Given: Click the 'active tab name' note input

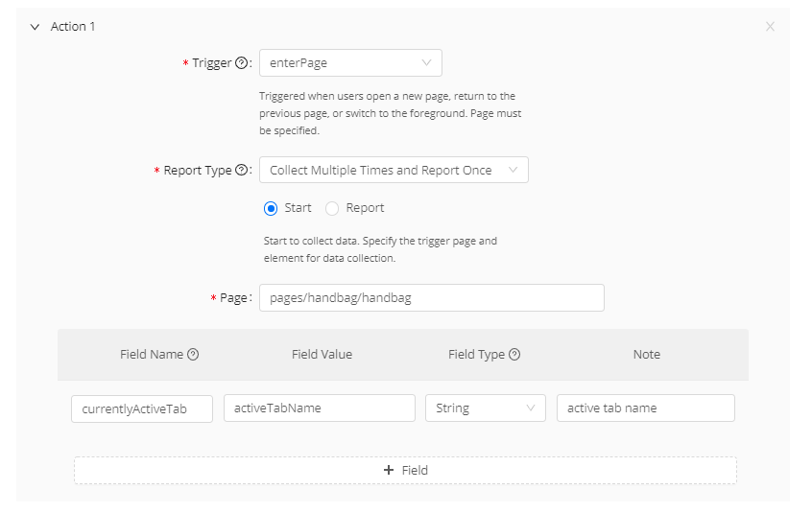Looking at the screenshot, I should click(x=645, y=408).
